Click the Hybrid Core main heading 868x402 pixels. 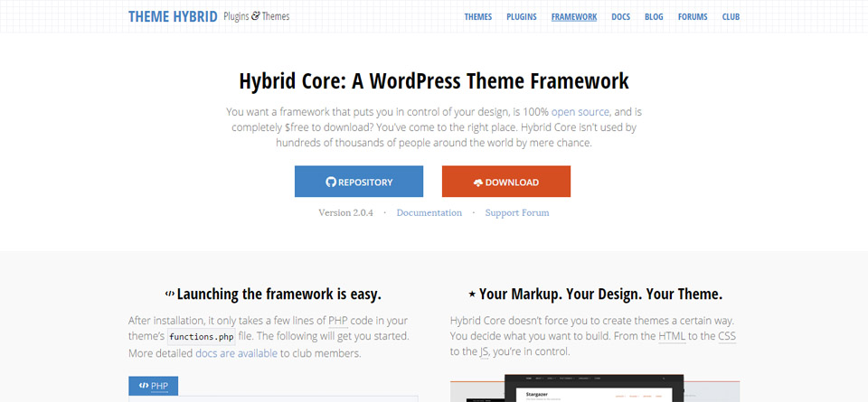point(434,80)
